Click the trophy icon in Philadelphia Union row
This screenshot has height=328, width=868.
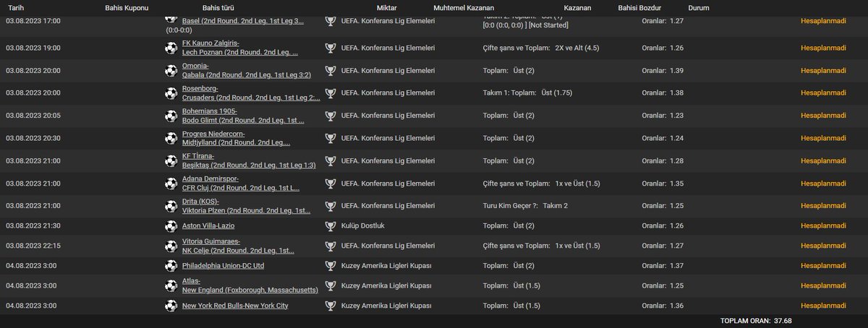pyautogui.click(x=331, y=266)
